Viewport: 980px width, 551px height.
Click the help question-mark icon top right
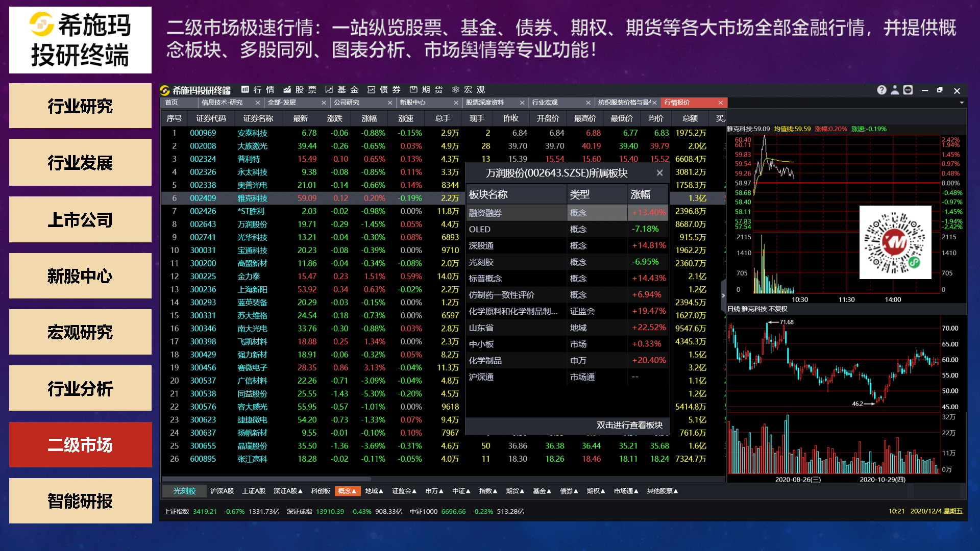tap(881, 90)
